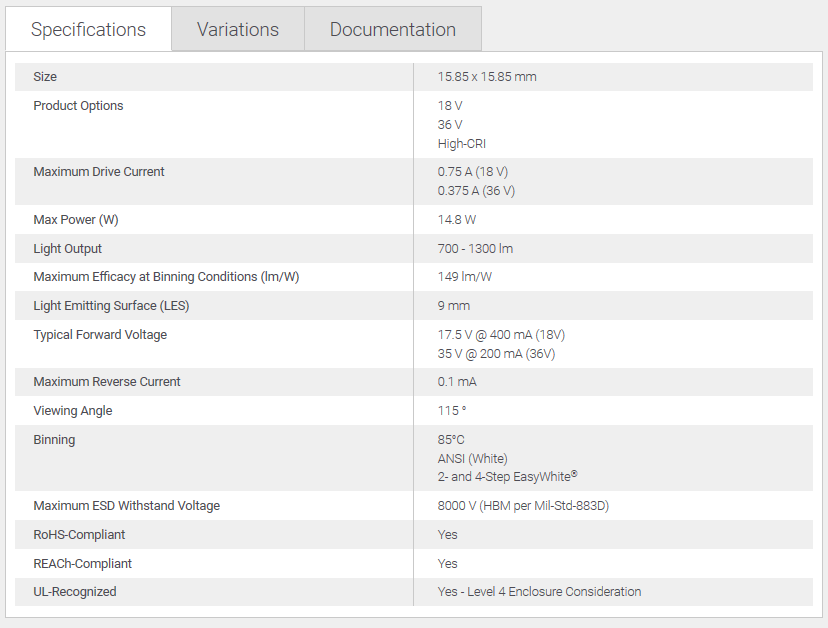The image size is (828, 628).
Task: Click the 149 lm/W efficacy value
Action: tap(464, 277)
